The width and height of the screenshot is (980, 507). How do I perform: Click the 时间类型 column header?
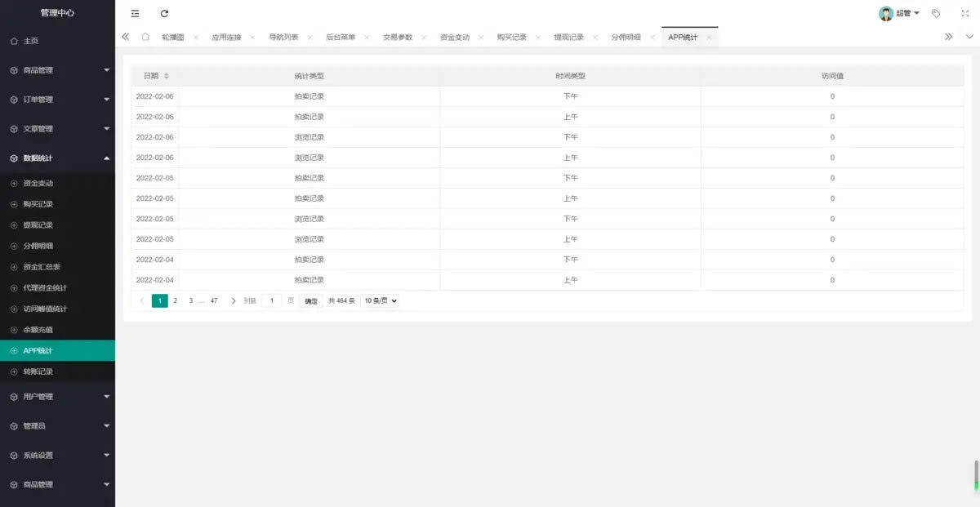pos(570,76)
